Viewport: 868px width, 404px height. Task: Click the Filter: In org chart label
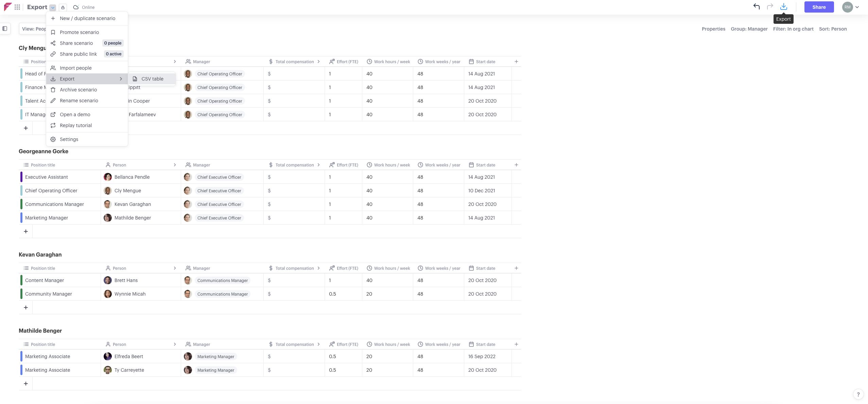[793, 29]
